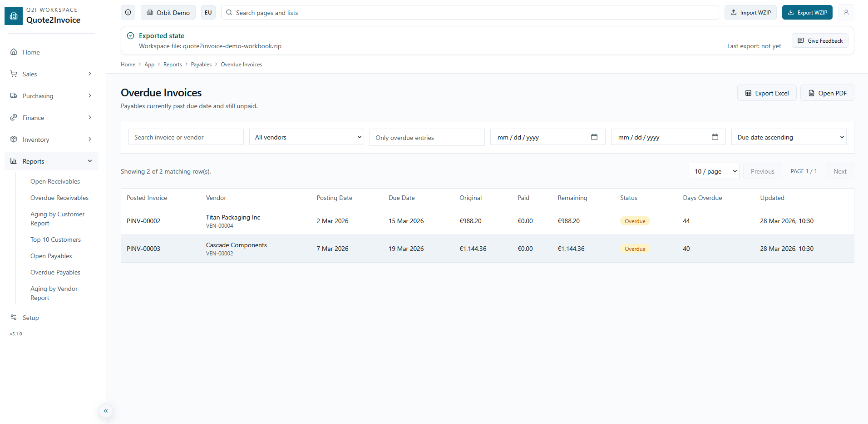868x424 pixels.
Task: Focus the Search invoice or vendor field
Action: (186, 137)
